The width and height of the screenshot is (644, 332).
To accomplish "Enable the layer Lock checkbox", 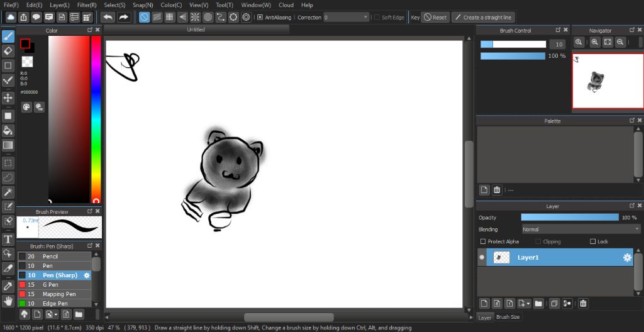I will (x=592, y=241).
